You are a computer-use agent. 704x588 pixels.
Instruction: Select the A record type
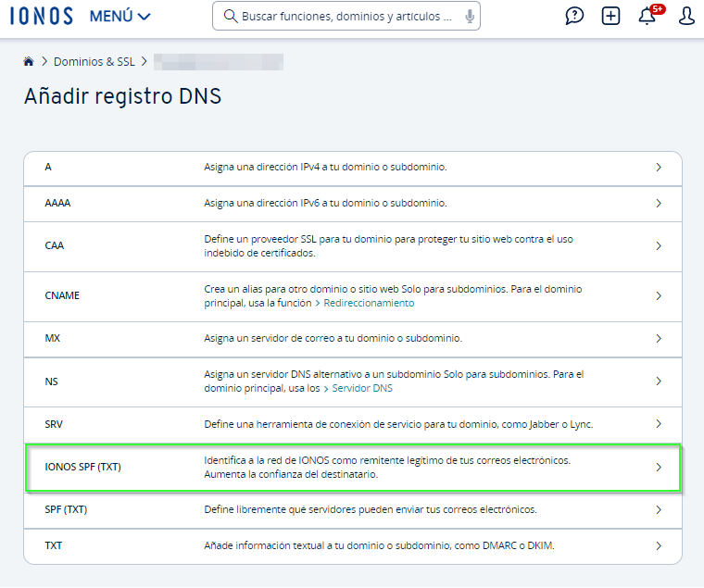(353, 168)
